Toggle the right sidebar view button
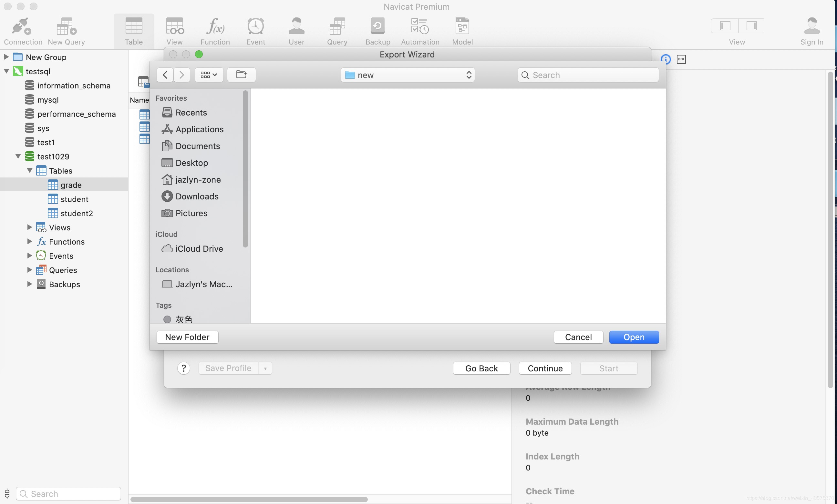This screenshot has height=504, width=837. (751, 26)
